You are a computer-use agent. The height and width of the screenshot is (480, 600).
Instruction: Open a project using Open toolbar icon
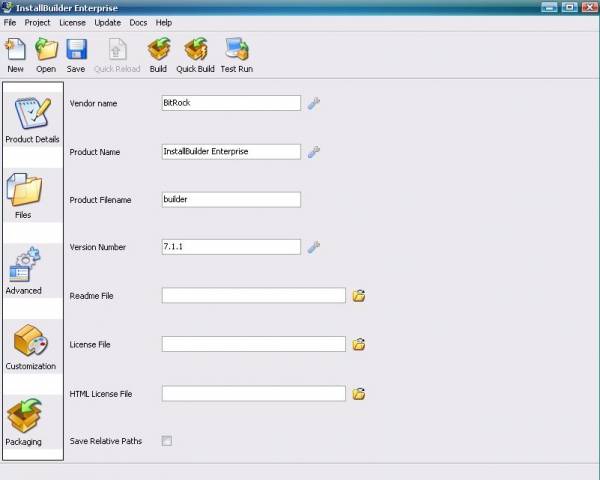point(46,55)
